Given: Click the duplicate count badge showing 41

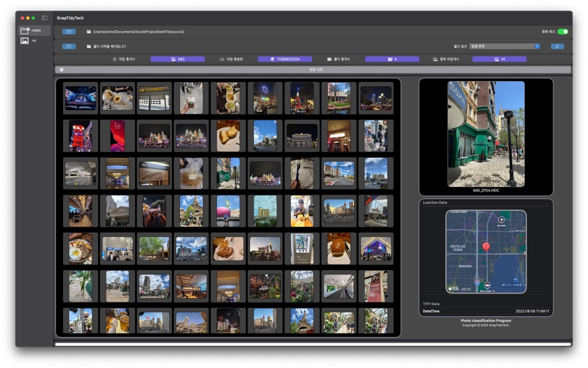Looking at the screenshot, I should [x=499, y=59].
